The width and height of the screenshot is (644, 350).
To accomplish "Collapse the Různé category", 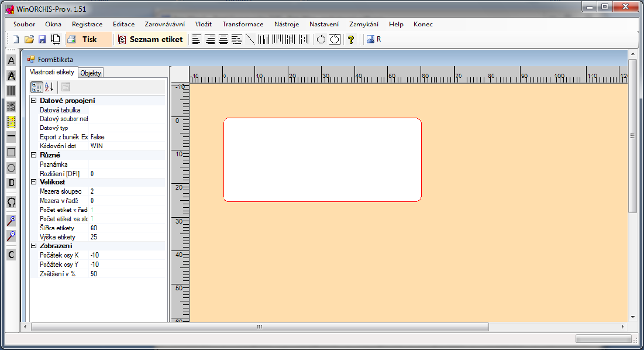I will (34, 155).
